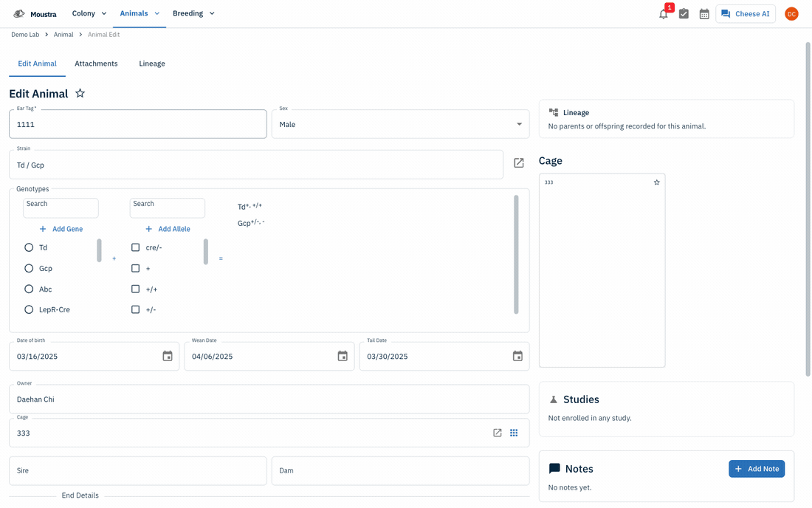This screenshot has height=508, width=812.
Task: Open cage 333 in a new view
Action: [497, 433]
